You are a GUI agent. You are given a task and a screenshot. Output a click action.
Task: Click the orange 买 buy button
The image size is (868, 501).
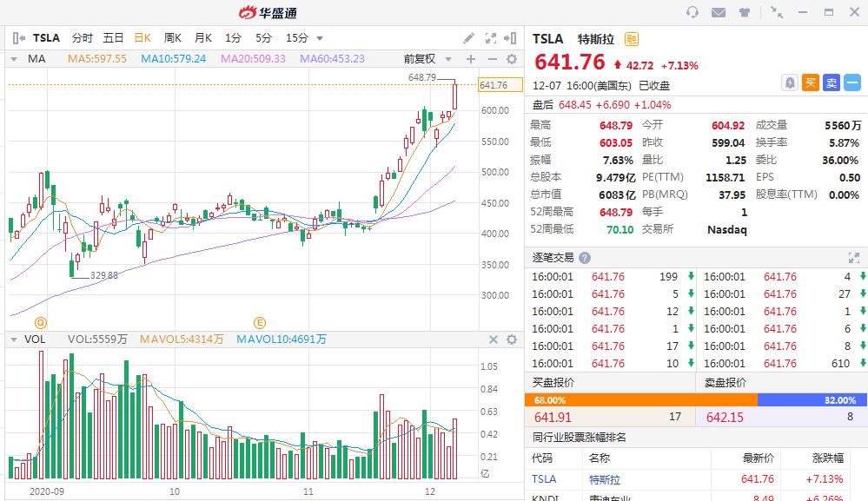[x=811, y=82]
